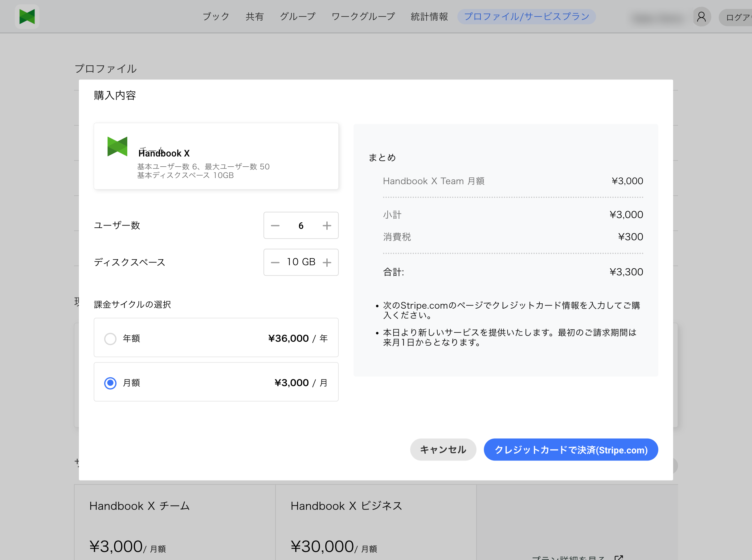
Task: Click the user count value 6
Action: [301, 226]
